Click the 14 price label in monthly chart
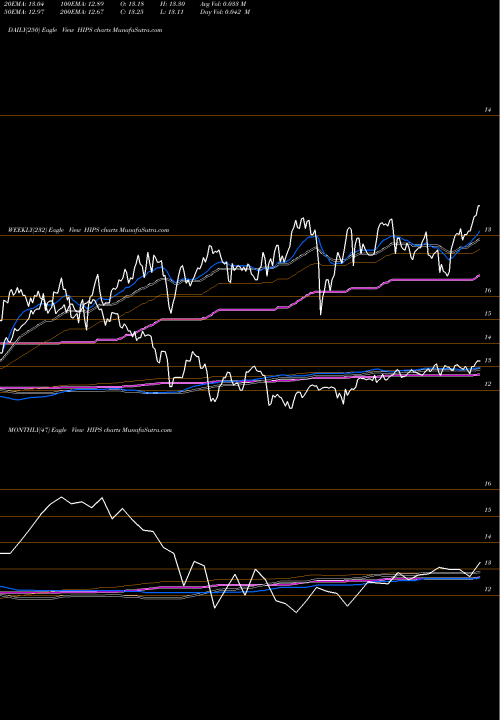Image resolution: width=500 pixels, height=720 pixels. pyautogui.click(x=488, y=536)
